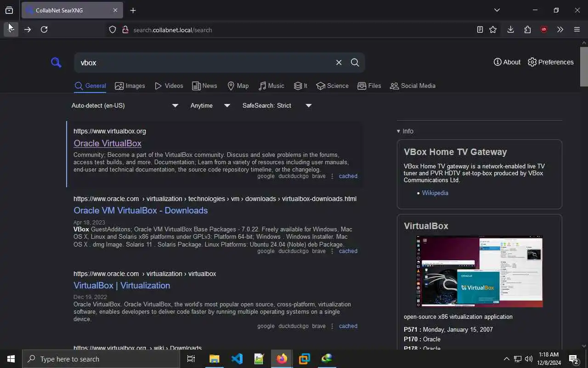Open VirtualBox | Virtualization result
The image size is (588, 368).
(x=122, y=285)
